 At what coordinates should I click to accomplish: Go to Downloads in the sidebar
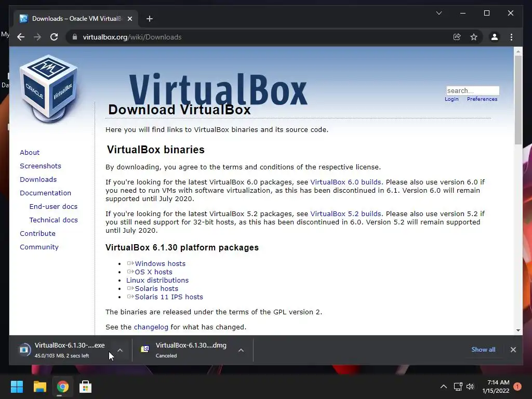pyautogui.click(x=38, y=179)
